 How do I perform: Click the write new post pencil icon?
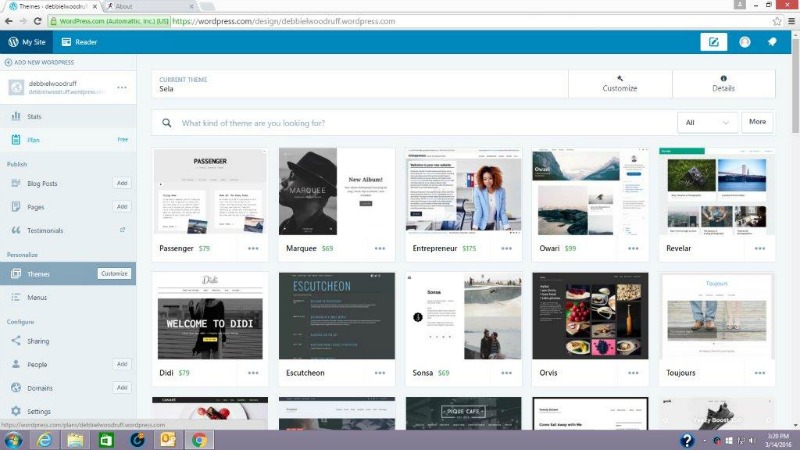tap(713, 42)
